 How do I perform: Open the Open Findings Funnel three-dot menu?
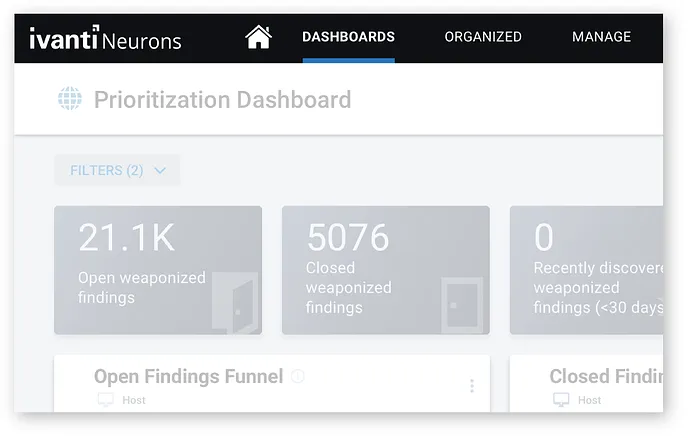coord(472,386)
